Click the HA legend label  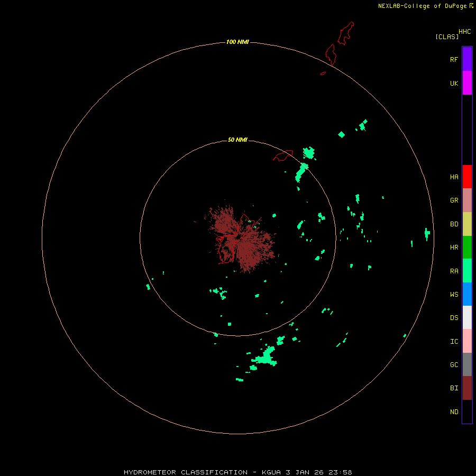click(x=454, y=177)
